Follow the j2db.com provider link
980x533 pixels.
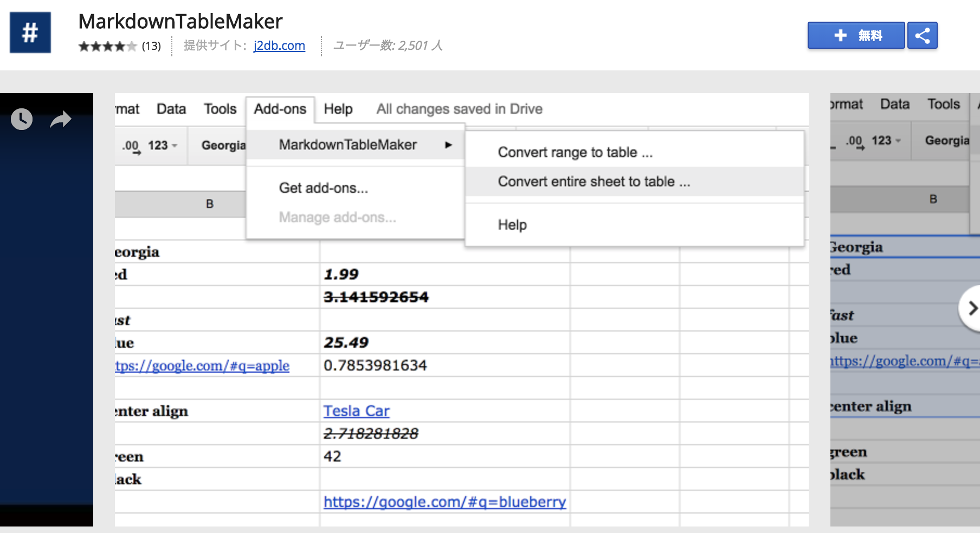[x=279, y=45]
